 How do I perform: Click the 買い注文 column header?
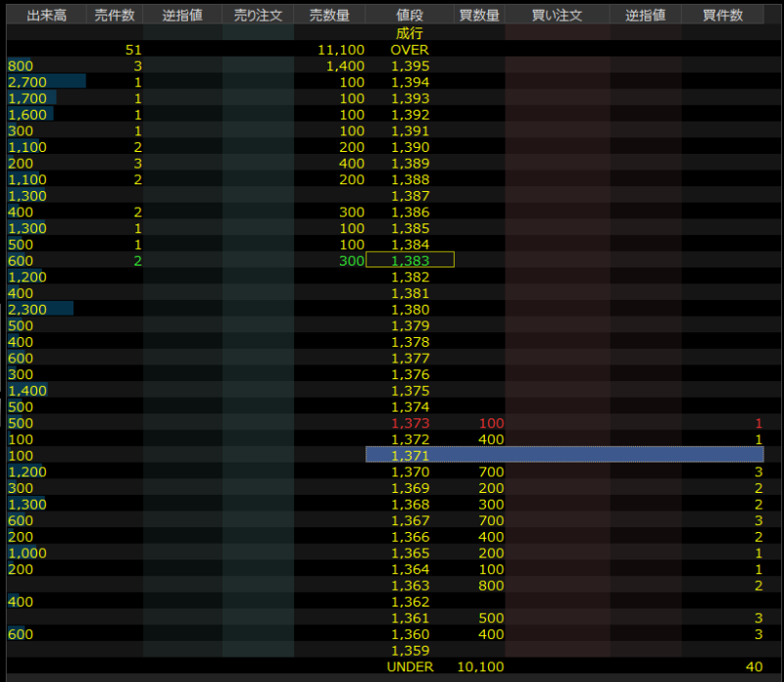[x=557, y=15]
